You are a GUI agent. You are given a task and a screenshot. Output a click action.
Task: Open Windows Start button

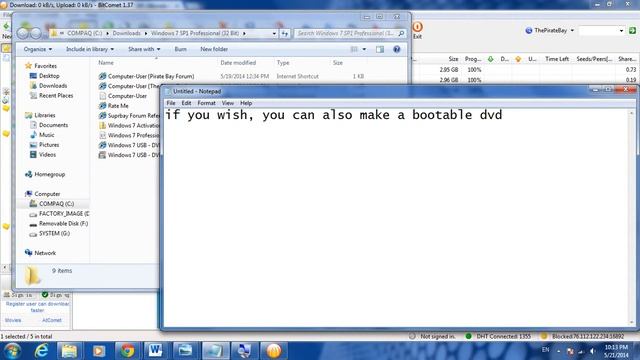click(x=12, y=351)
